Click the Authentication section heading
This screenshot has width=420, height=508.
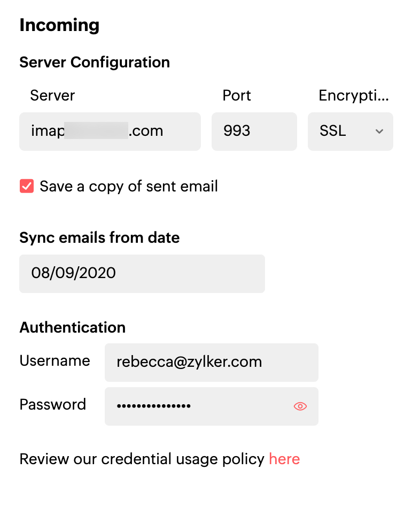click(x=73, y=327)
